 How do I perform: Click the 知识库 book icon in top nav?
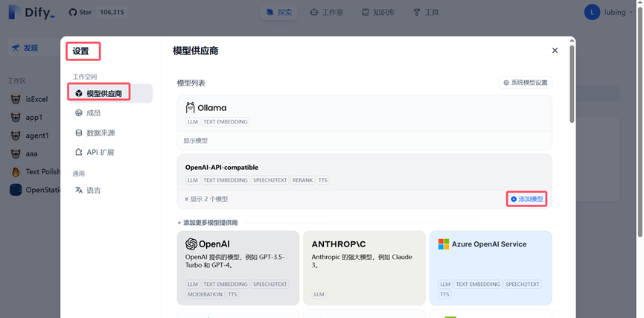366,13
